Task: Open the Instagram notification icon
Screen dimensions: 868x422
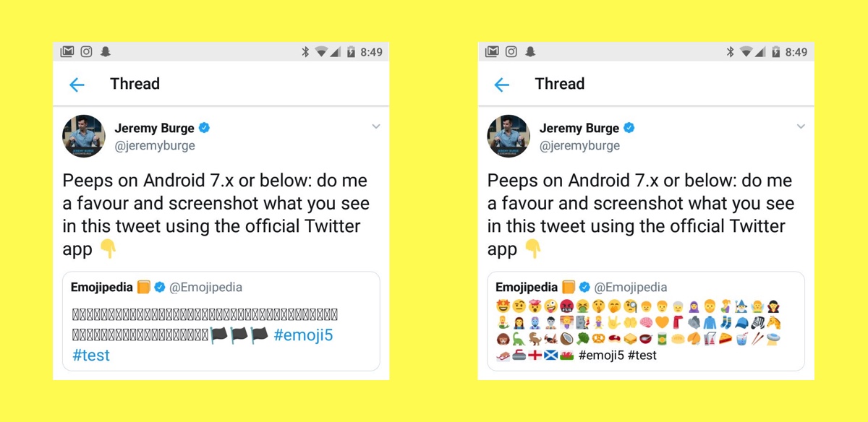Action: point(85,51)
